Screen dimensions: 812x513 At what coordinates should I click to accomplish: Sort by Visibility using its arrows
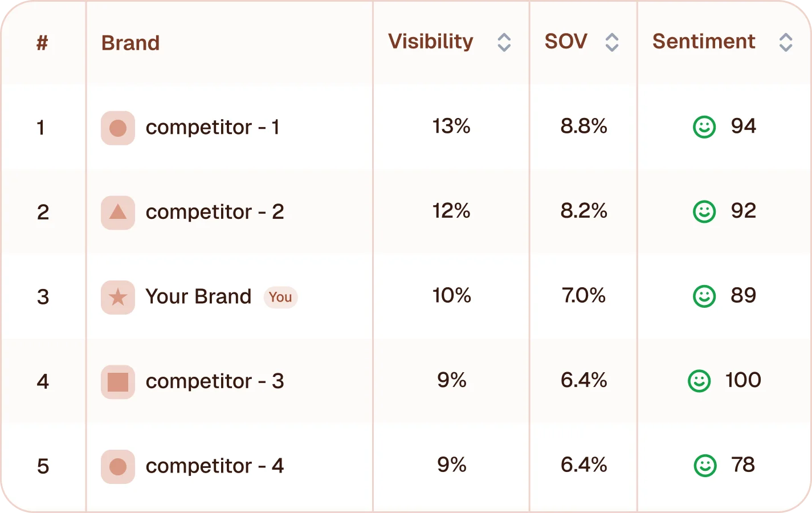tap(504, 42)
